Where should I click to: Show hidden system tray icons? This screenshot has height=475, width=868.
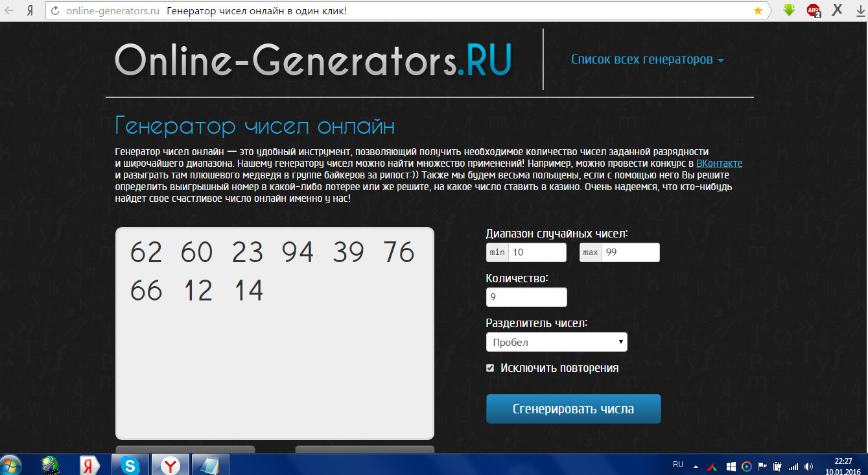click(x=696, y=466)
